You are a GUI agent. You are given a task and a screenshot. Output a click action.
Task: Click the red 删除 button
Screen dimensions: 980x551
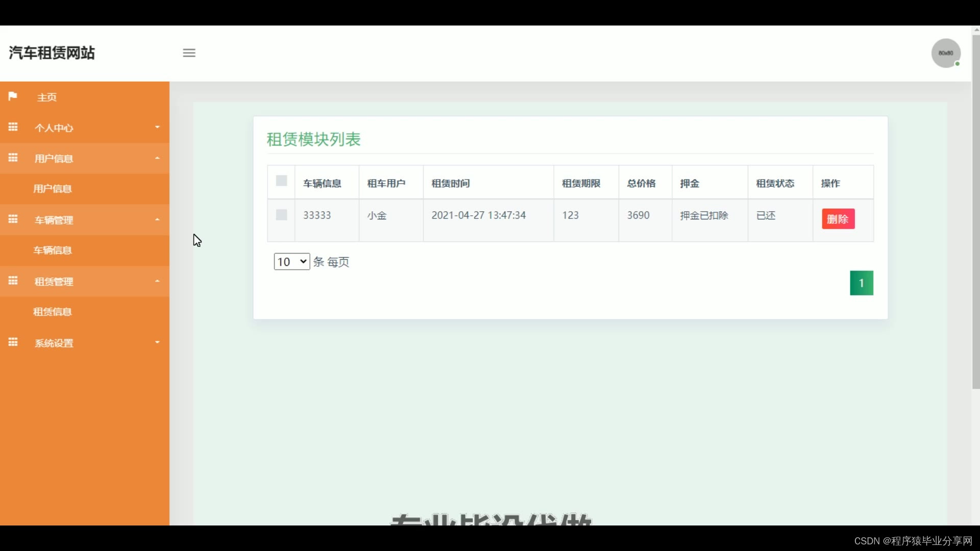coord(838,219)
